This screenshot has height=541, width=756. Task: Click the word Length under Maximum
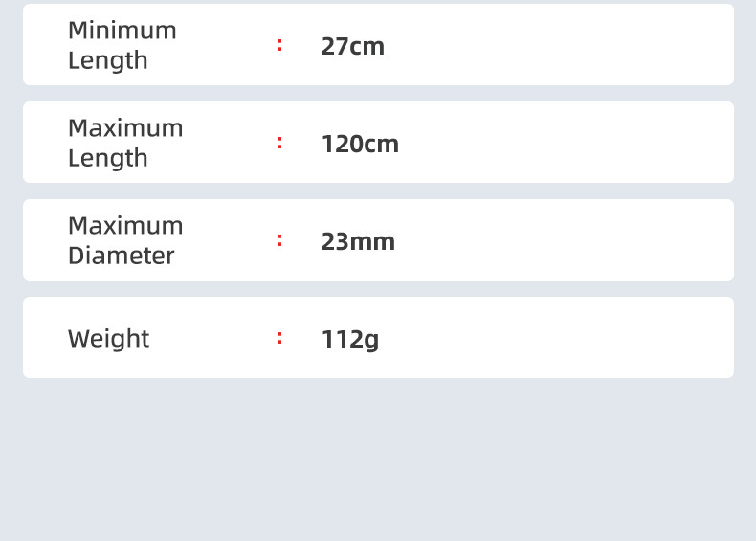(x=107, y=158)
